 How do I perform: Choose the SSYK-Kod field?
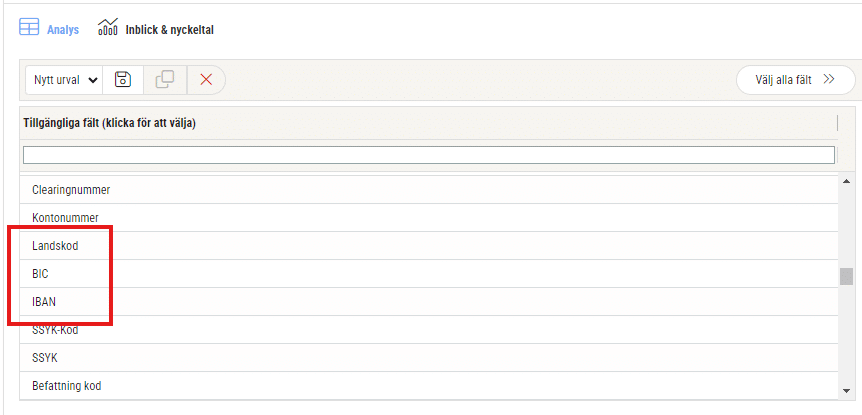pos(429,330)
